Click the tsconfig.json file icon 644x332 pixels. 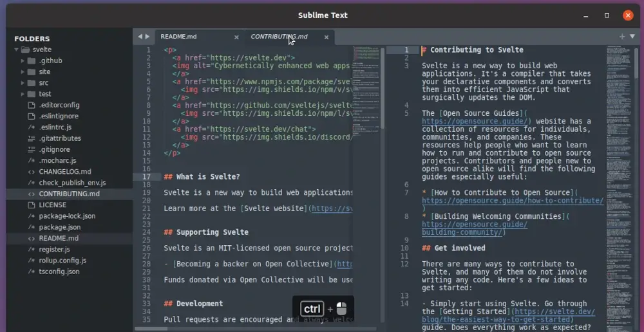pos(31,272)
